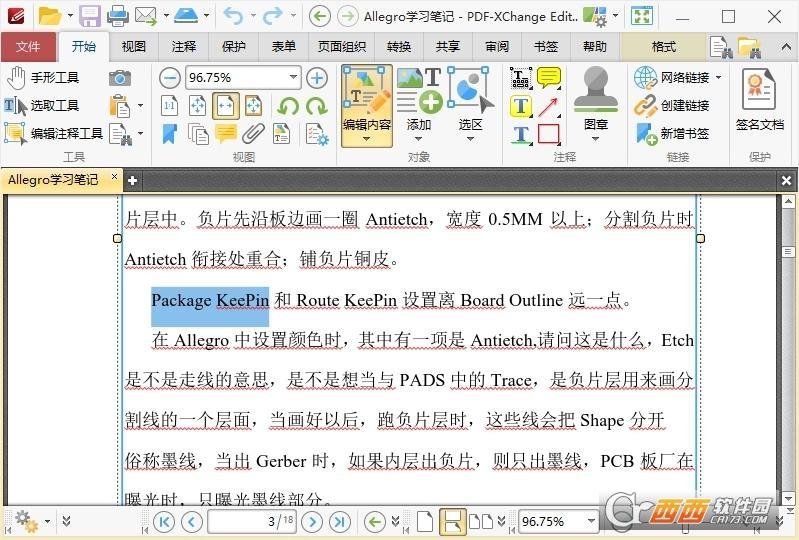Image resolution: width=799 pixels, height=540 pixels.
Task: Open the zoom percentage dropdown in ribbon
Action: click(294, 77)
